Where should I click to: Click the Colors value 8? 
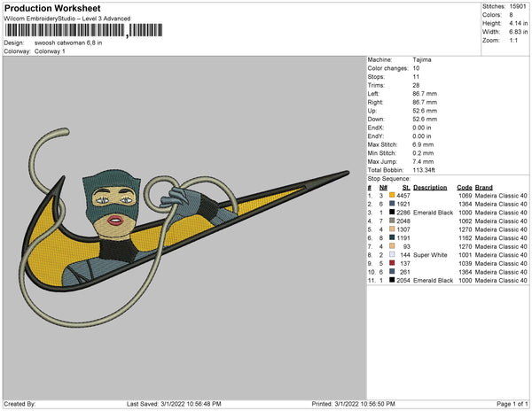[512, 15]
